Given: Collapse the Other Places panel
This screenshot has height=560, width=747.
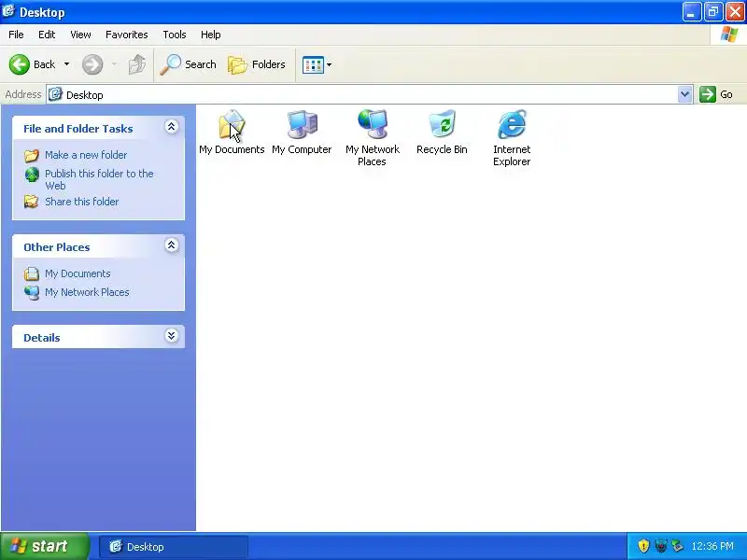Looking at the screenshot, I should (172, 245).
